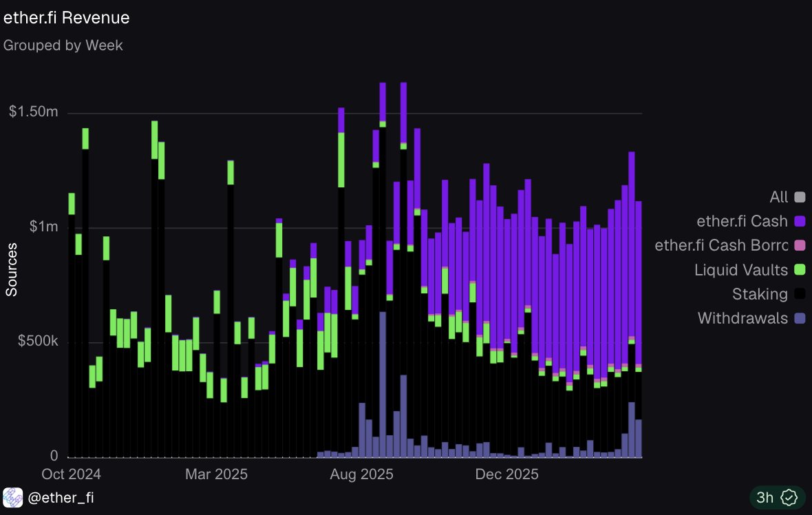Open the @ether_fi author link
The height and width of the screenshot is (515, 812).
(x=61, y=497)
